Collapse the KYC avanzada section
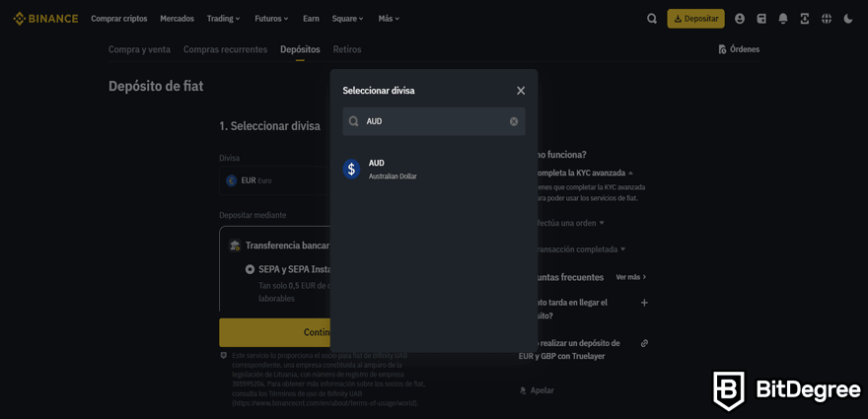This screenshot has width=868, height=419. coord(630,173)
